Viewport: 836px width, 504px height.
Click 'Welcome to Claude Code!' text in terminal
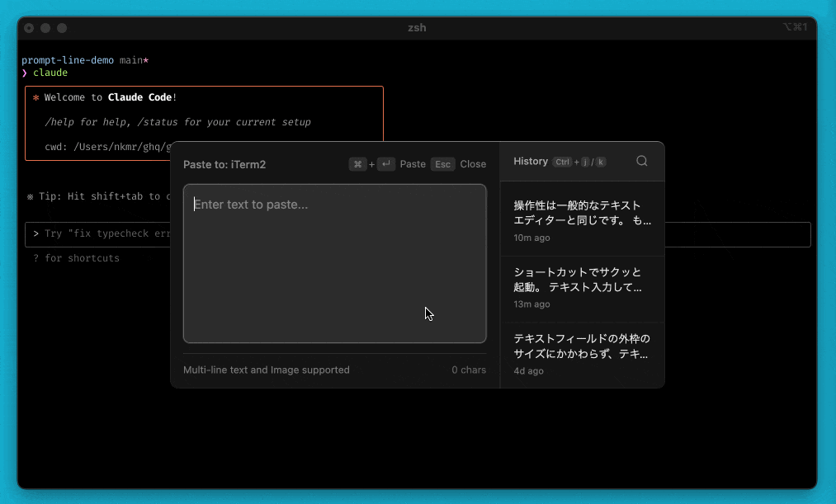coord(111,97)
